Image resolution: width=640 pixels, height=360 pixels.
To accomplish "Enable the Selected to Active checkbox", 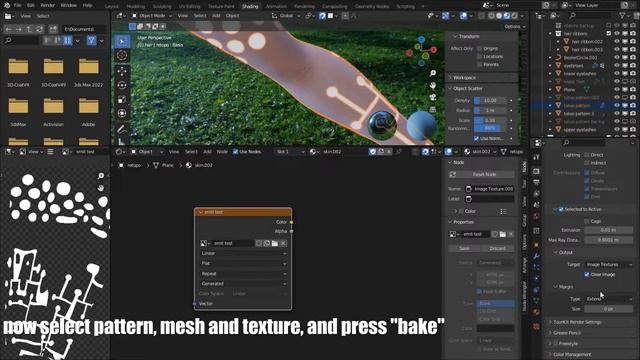I will tap(561, 209).
